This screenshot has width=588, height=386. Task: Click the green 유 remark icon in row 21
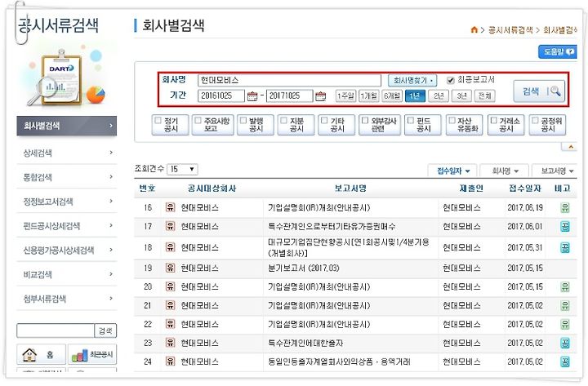565,305
